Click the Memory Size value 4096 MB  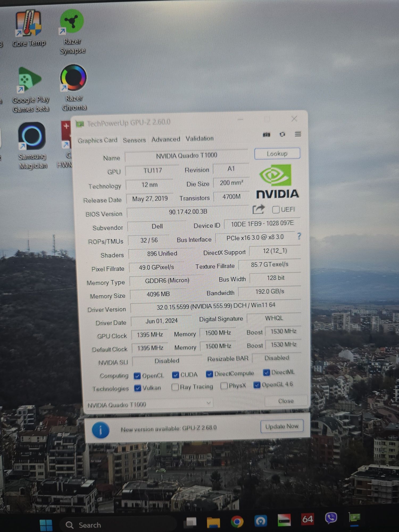[158, 294]
